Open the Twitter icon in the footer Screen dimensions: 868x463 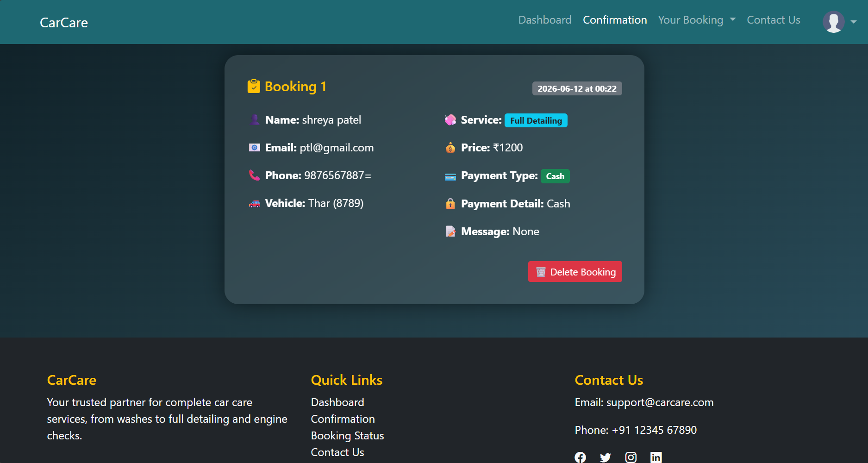(605, 457)
